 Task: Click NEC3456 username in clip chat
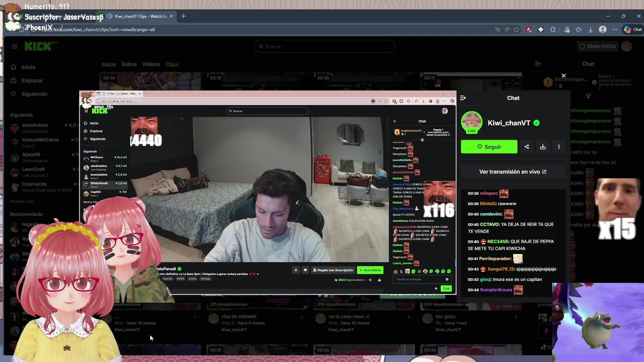coord(498,242)
